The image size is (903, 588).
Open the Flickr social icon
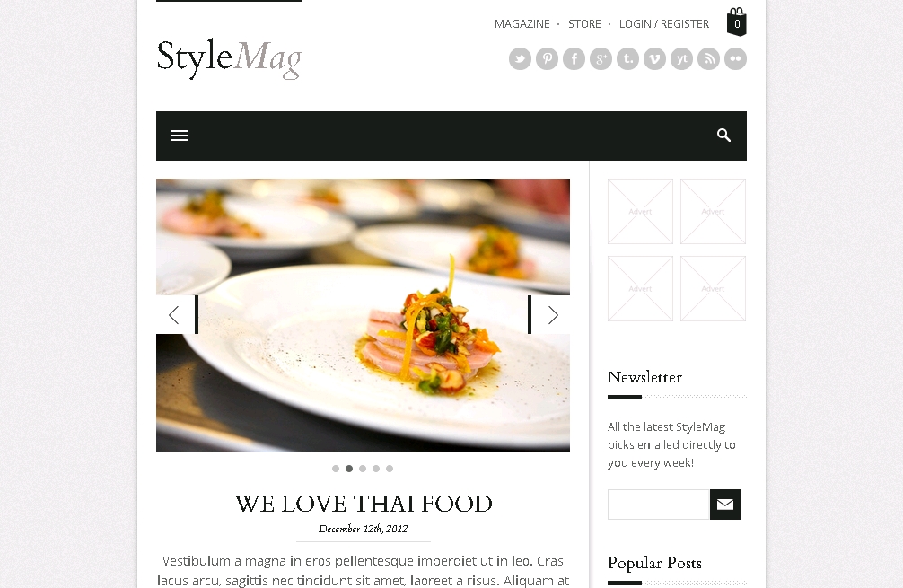pyautogui.click(x=735, y=58)
